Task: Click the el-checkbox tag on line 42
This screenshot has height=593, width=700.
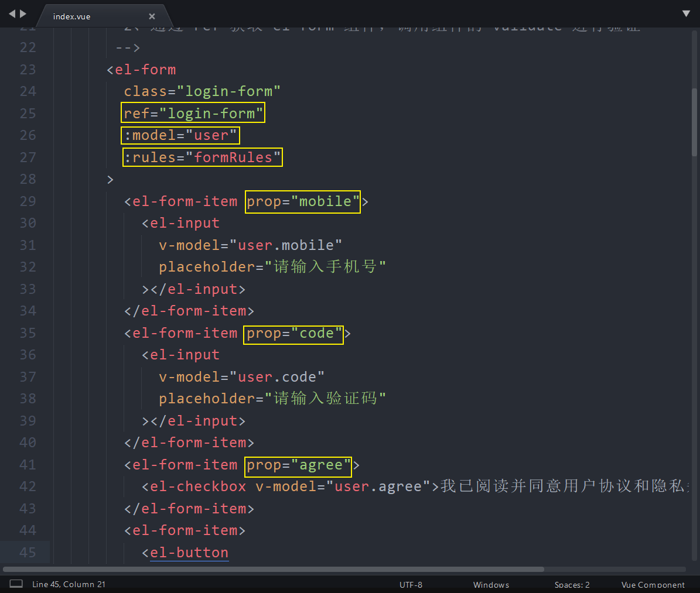Action: 198,486
